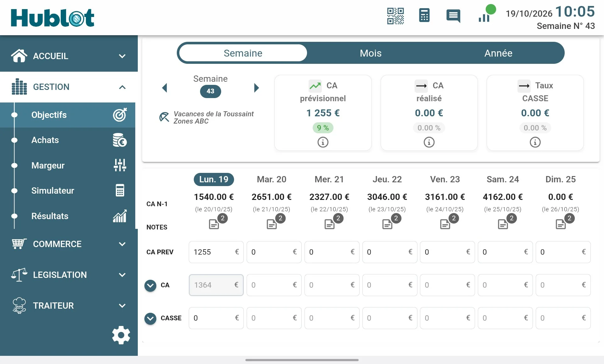Expand the TRAITEUR menu
604x364 pixels.
pos(69,306)
